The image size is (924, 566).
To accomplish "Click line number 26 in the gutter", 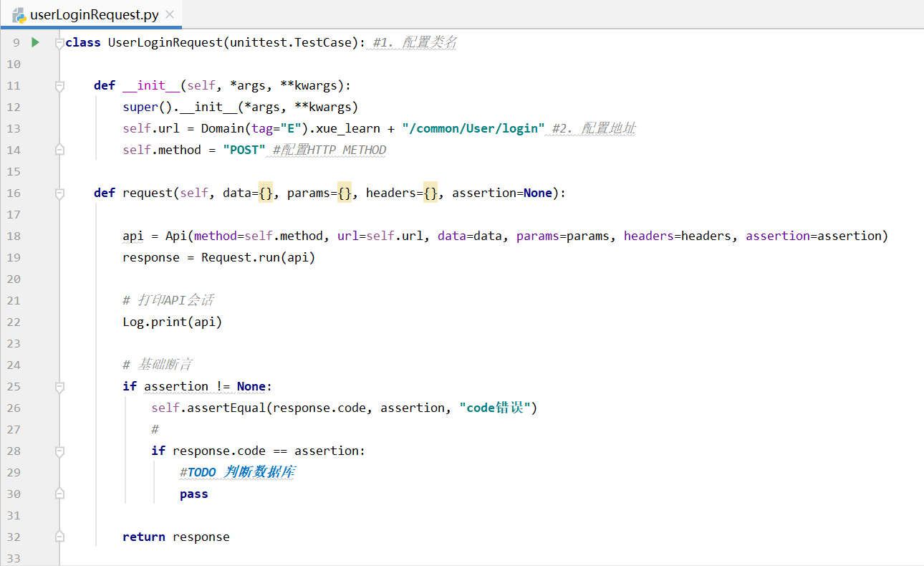I will point(14,408).
